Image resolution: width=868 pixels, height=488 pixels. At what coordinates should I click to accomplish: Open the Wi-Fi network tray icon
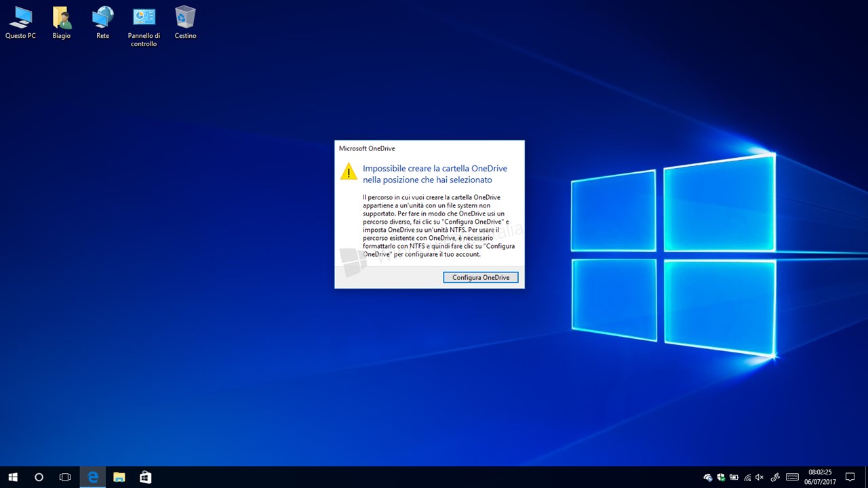coord(747,477)
